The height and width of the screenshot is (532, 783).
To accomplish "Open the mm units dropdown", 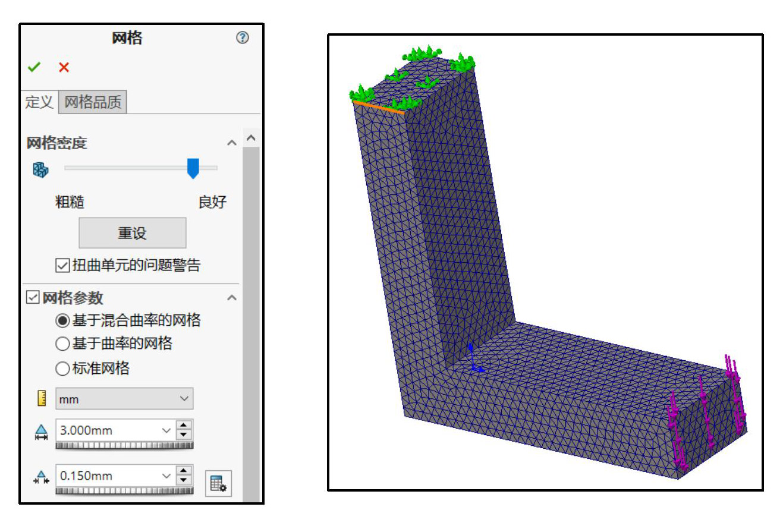I will 124,399.
